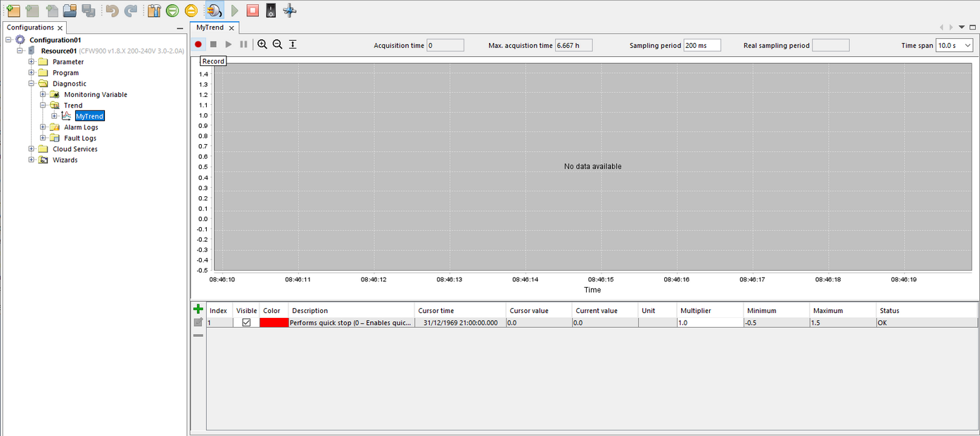Click the Zoom Out icon on trend toolbar
The width and height of the screenshot is (980, 436).
(x=277, y=44)
